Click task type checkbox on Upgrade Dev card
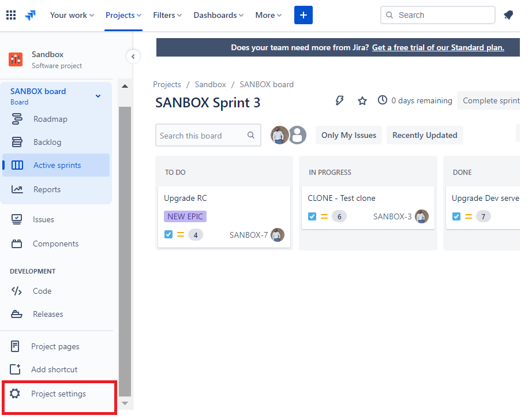The height and width of the screenshot is (419, 532). (456, 216)
